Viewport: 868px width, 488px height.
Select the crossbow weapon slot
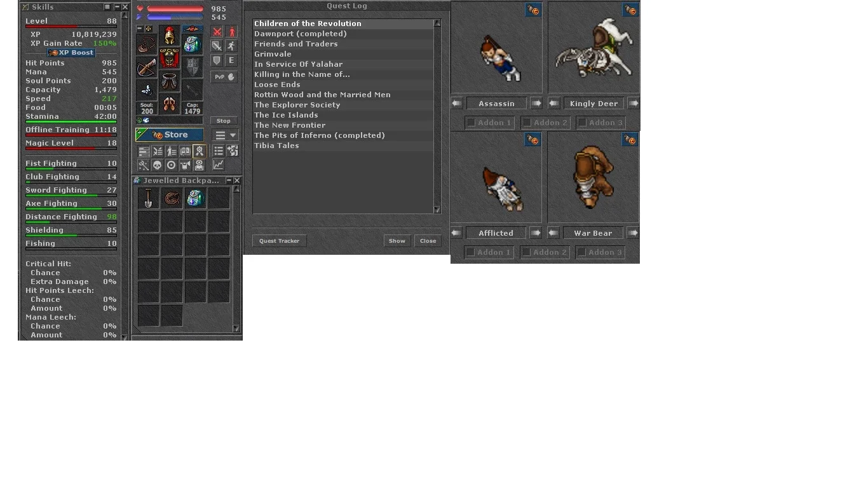pyautogui.click(x=147, y=68)
